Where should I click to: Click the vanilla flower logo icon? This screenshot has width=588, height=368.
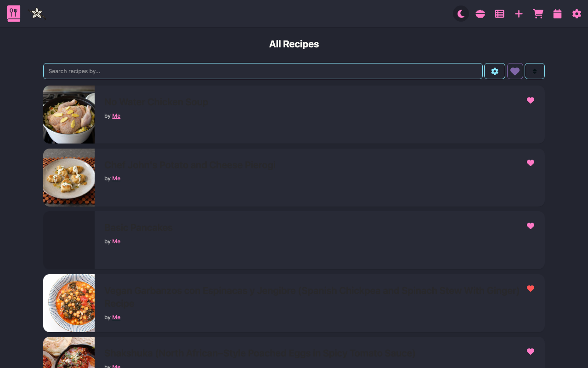pyautogui.click(x=37, y=13)
